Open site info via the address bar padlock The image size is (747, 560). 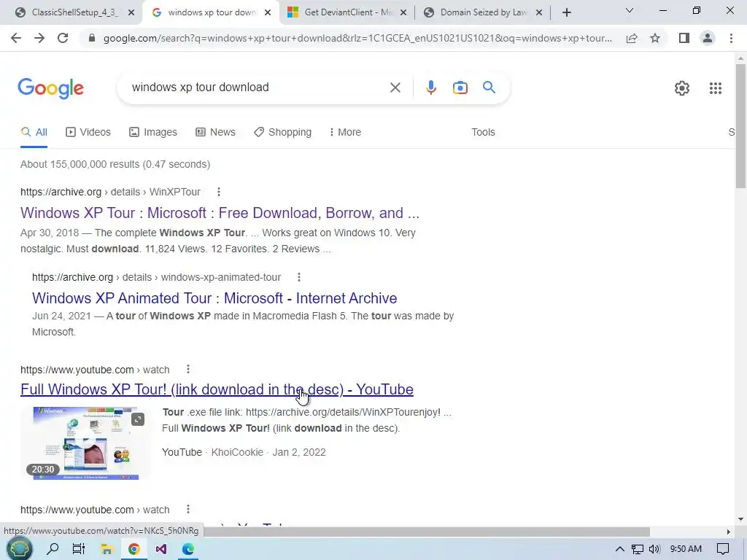pos(92,38)
